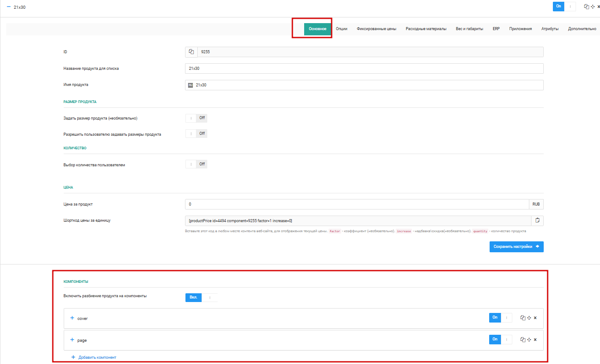Click the 21x30 panel title
This screenshot has height=364, width=600.
pyautogui.click(x=20, y=7)
